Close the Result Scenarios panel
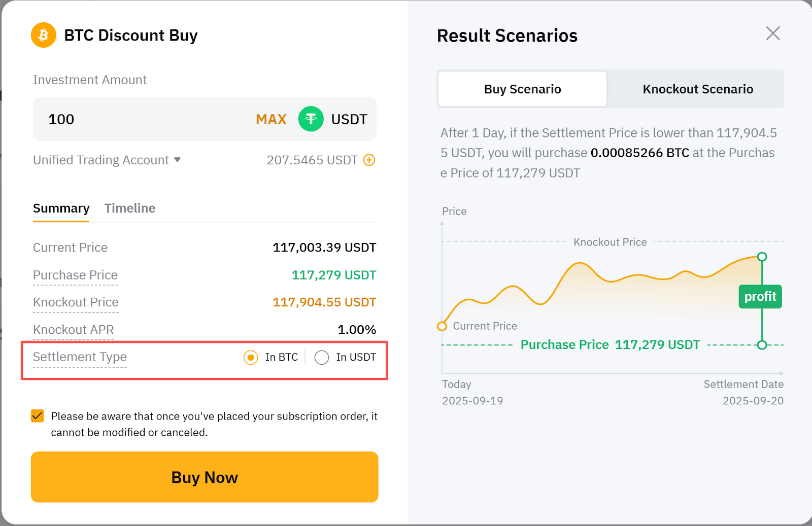This screenshot has height=526, width=812. [x=772, y=33]
